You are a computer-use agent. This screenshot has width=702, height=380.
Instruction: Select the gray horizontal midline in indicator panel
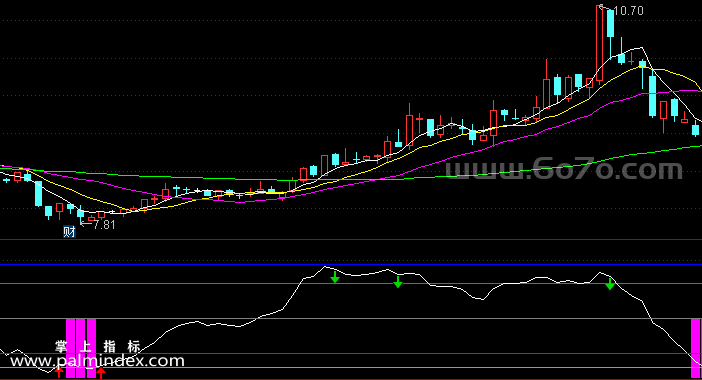[x=351, y=319]
